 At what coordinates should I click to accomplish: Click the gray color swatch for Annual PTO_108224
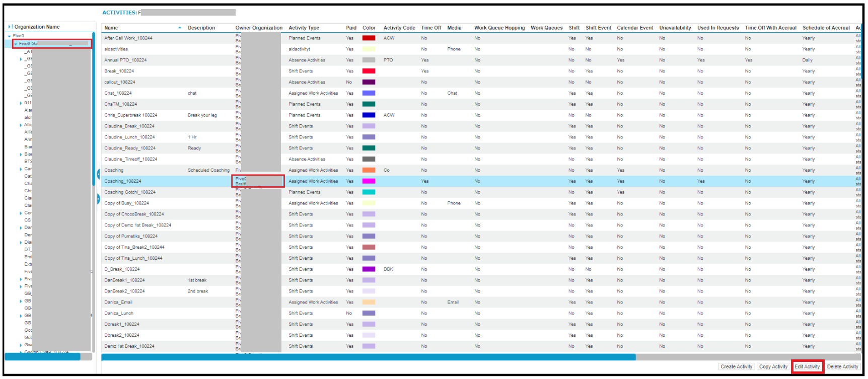click(x=369, y=60)
